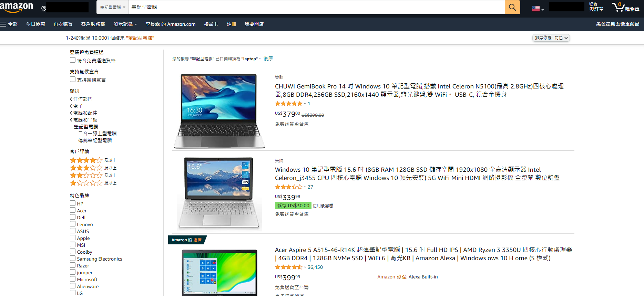Check the Samsung Electronics brand checkbox

click(x=73, y=258)
